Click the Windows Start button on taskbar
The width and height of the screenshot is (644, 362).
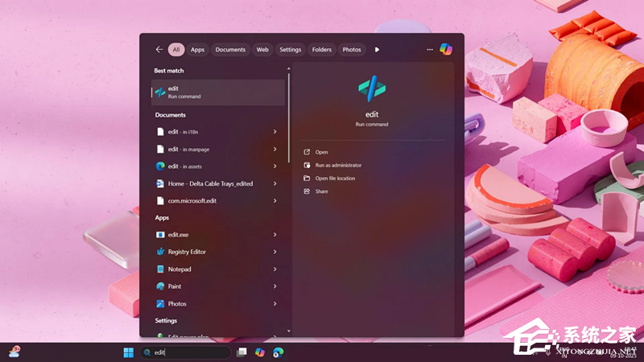(x=128, y=352)
